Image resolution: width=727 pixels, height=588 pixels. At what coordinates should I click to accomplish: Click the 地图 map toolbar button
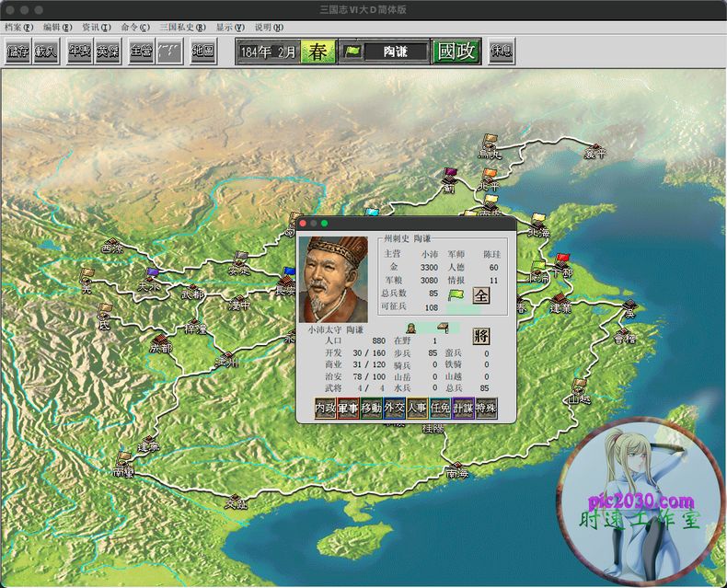pos(203,51)
